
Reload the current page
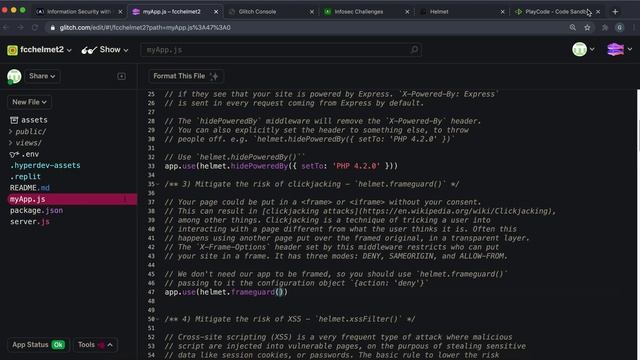coord(35,27)
